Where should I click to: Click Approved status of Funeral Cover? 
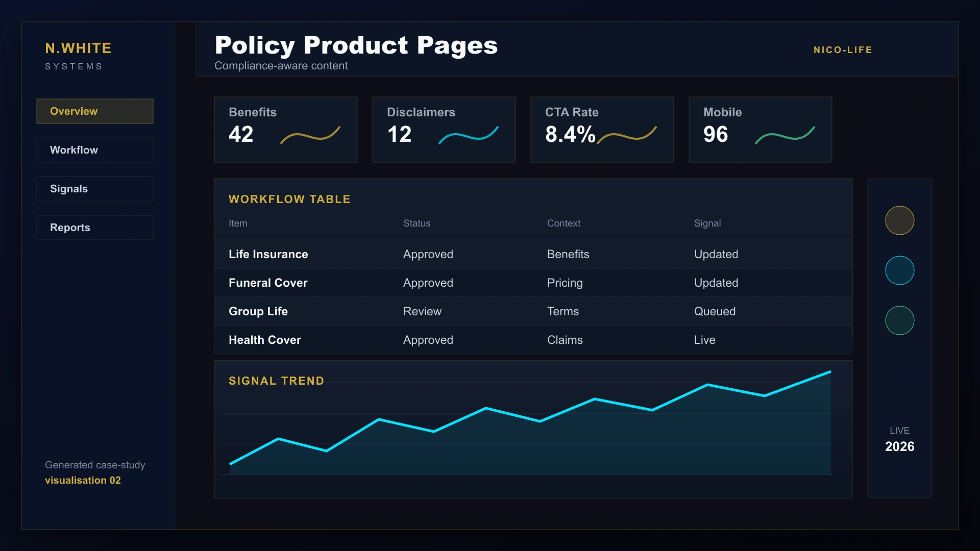click(x=428, y=283)
